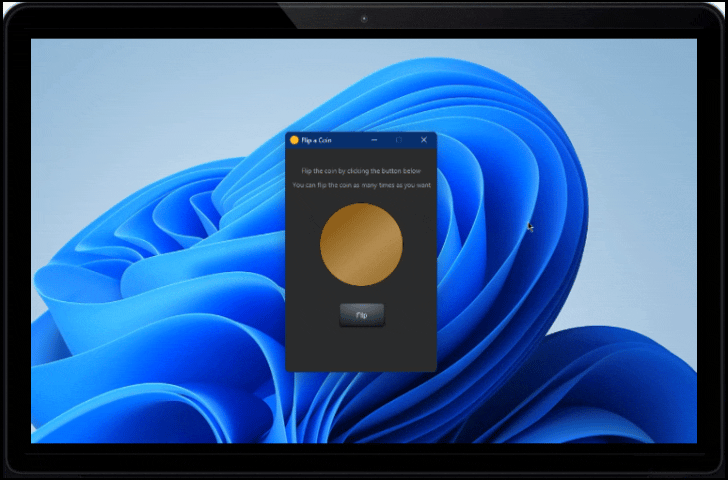Close the Flip a Coin window
728x480 pixels.
click(424, 140)
